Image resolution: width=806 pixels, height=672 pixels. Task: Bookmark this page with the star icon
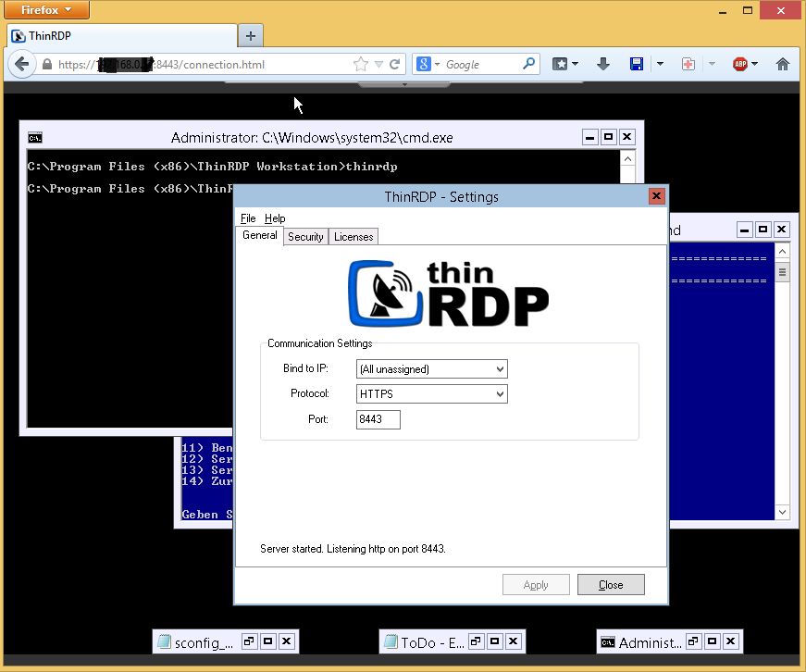pos(361,65)
